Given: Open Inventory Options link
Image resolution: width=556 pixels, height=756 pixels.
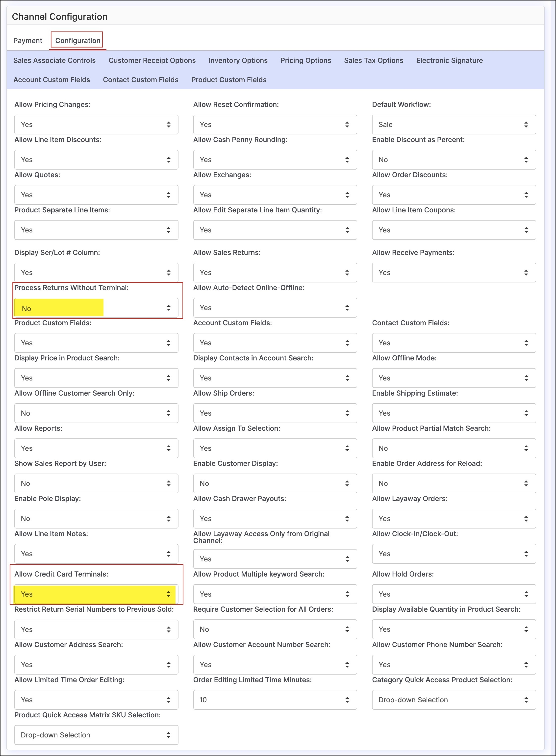Looking at the screenshot, I should (238, 61).
